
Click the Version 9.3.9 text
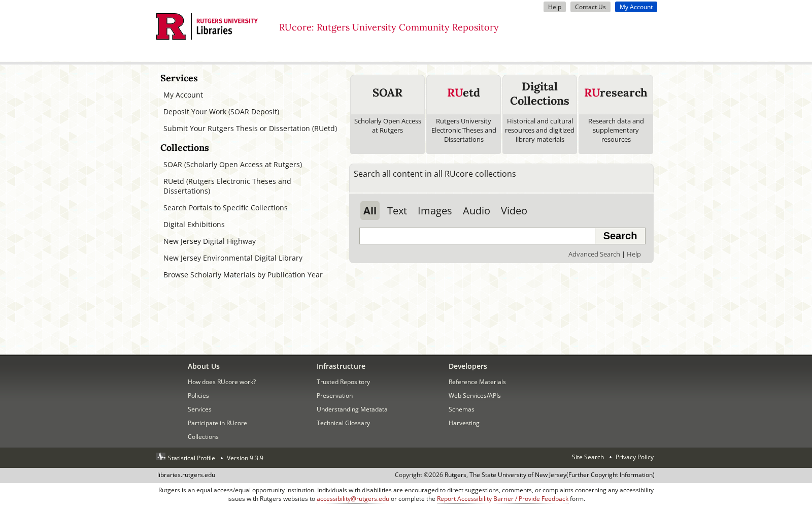245,458
